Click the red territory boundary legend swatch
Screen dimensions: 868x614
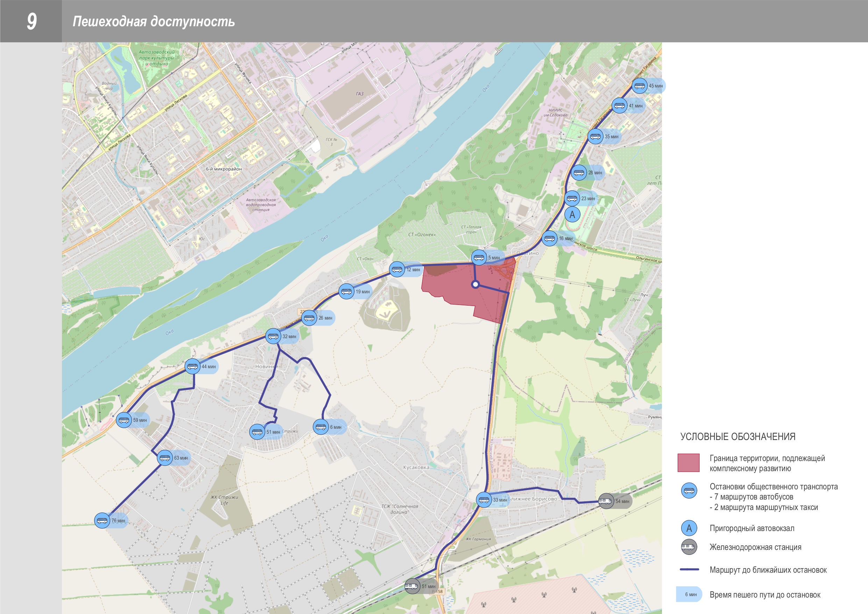point(689,463)
